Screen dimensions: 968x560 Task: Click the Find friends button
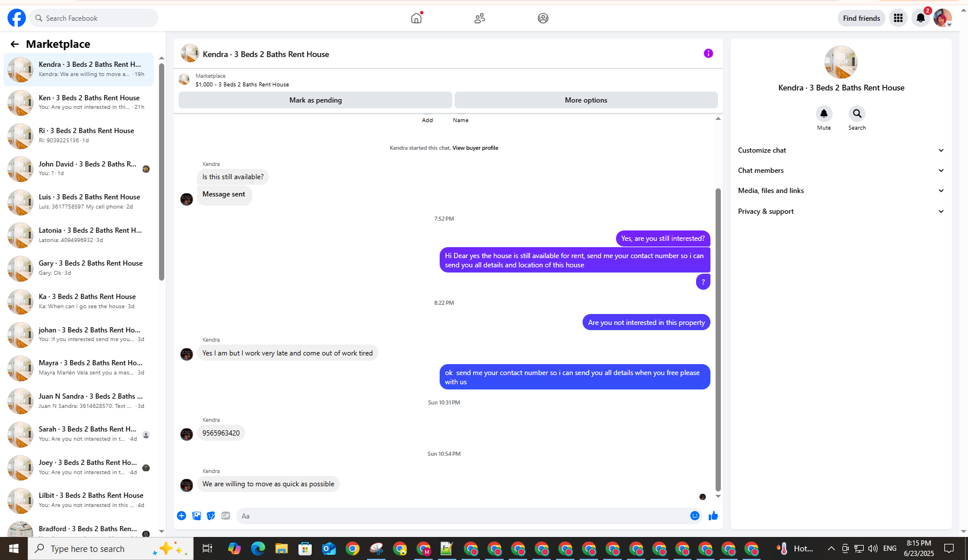(861, 18)
